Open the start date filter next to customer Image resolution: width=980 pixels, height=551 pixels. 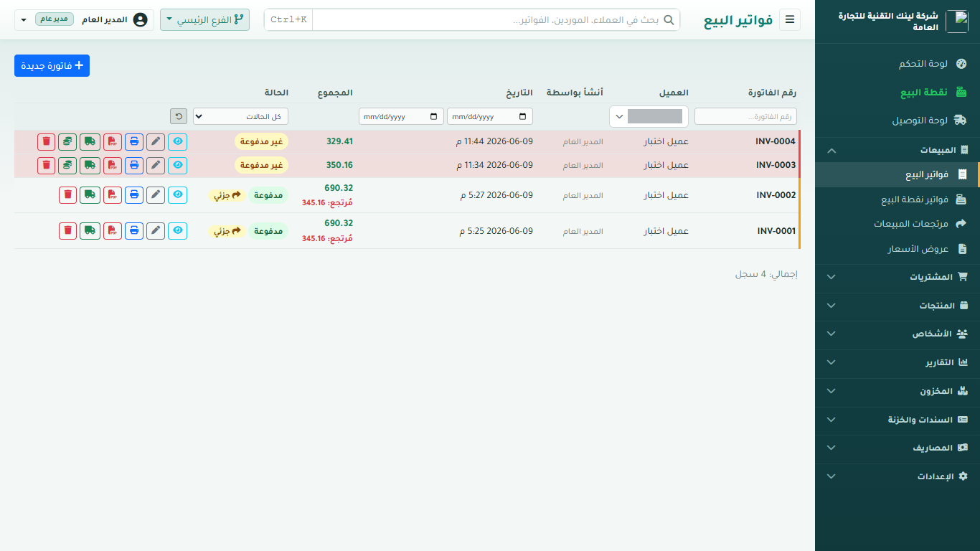click(490, 116)
